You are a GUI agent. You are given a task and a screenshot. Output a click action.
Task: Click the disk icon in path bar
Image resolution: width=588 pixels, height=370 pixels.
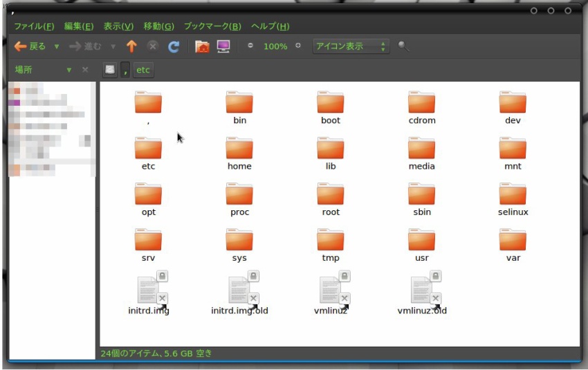(110, 70)
